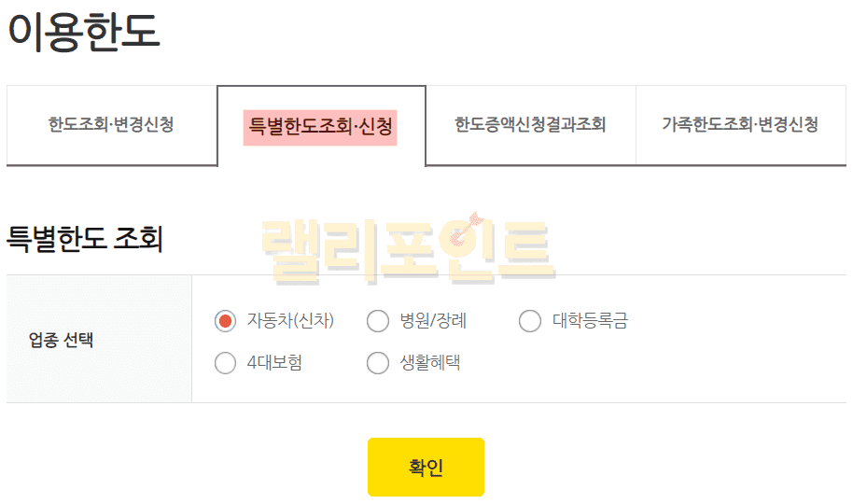Click the 특별한도 조회 section heading
This screenshot has height=504, width=853.
[85, 239]
